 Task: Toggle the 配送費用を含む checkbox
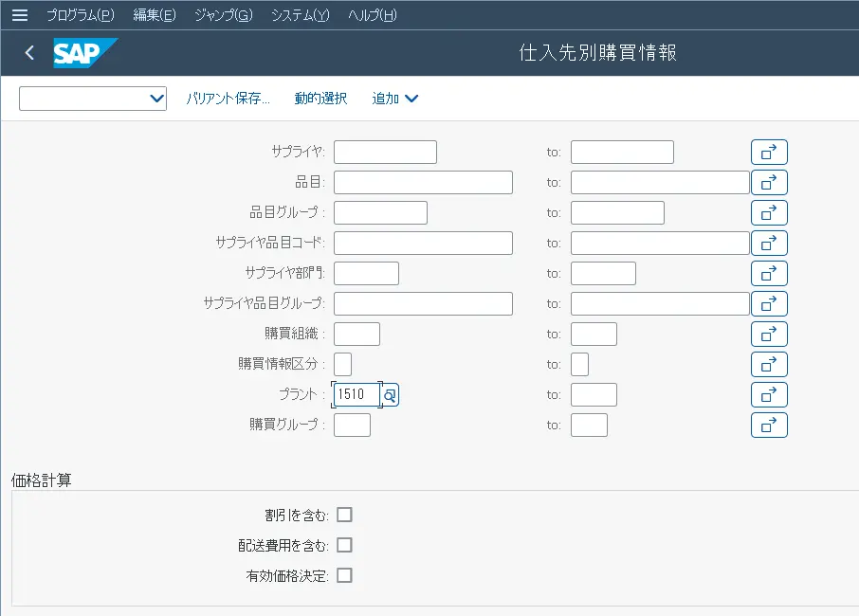click(344, 545)
